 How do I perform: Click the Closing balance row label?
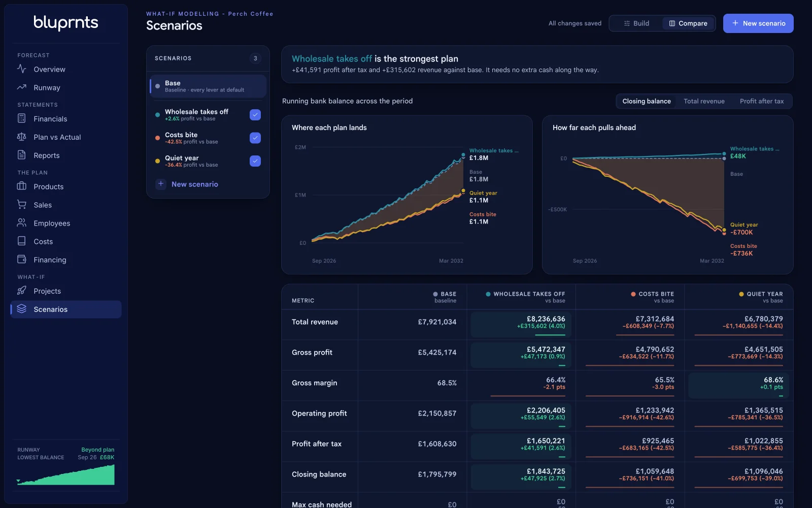tap(319, 474)
